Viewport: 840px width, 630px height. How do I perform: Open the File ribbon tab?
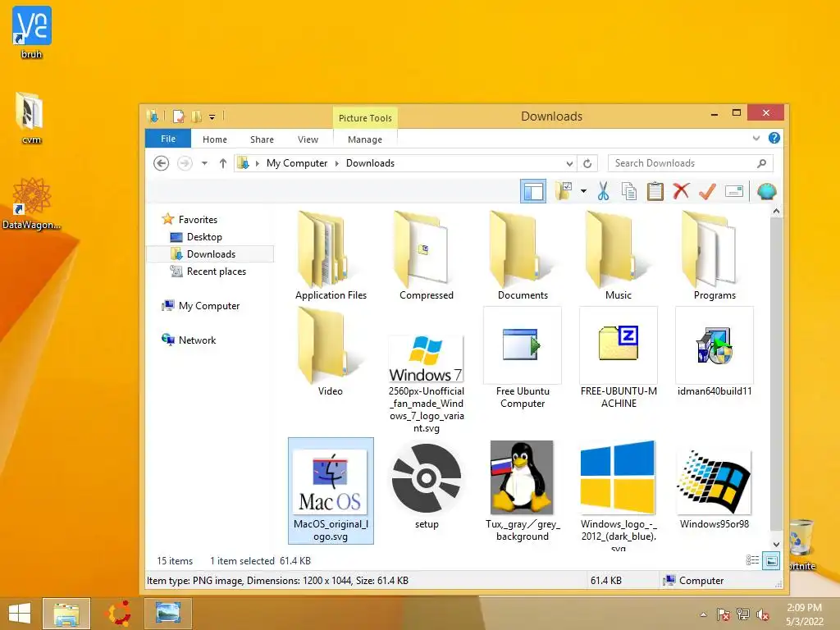click(x=168, y=139)
